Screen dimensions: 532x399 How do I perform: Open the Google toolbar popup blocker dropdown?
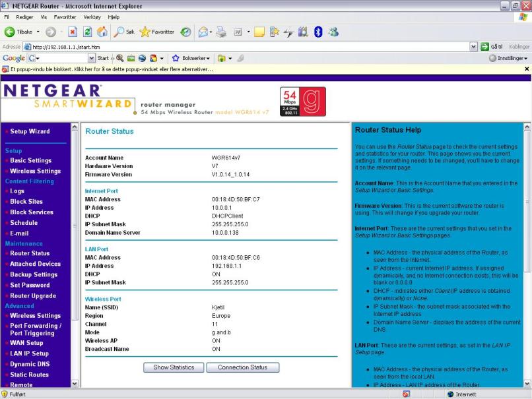[162, 58]
